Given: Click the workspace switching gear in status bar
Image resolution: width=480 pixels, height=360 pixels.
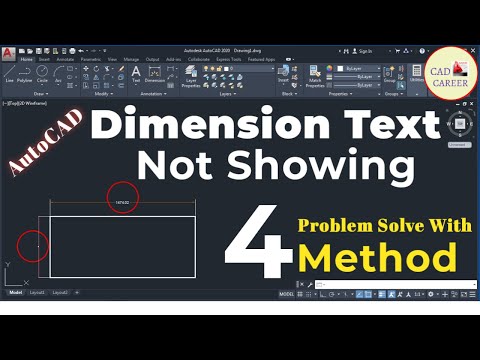Looking at the screenshot, I should [x=431, y=294].
